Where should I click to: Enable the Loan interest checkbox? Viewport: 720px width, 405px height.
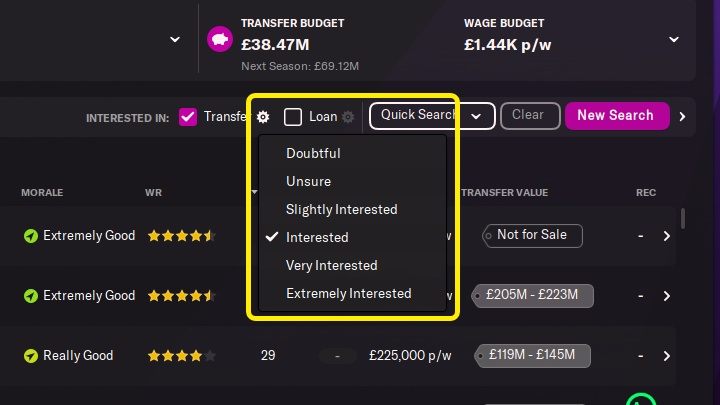(293, 117)
